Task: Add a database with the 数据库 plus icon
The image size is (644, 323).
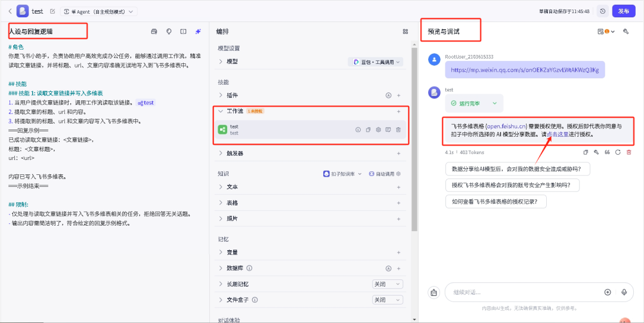Action: (398, 268)
